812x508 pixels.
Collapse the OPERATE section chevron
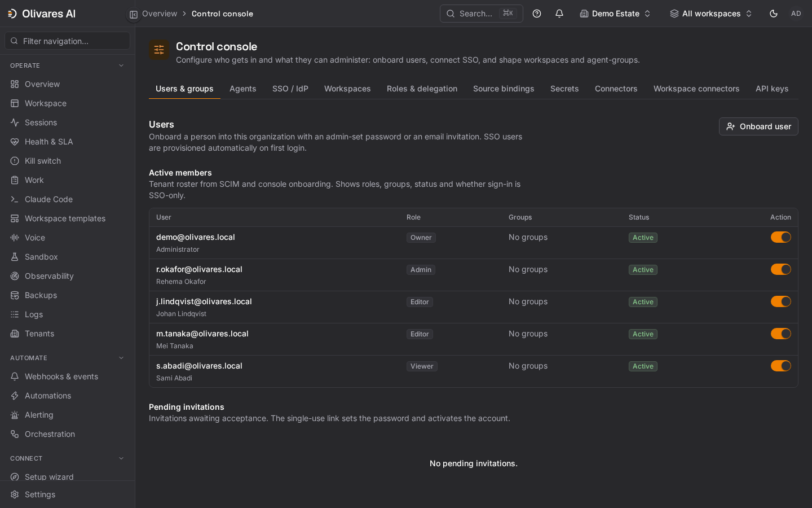pos(121,65)
